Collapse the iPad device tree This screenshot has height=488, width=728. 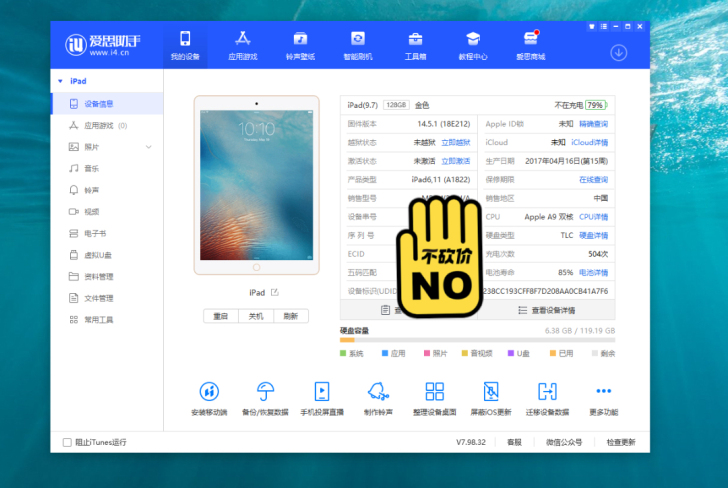pos(60,81)
